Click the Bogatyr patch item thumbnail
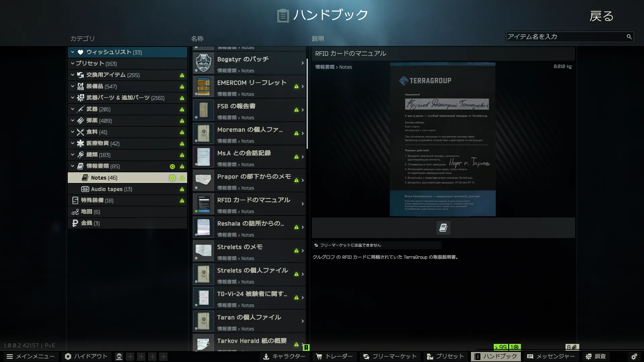 (x=204, y=63)
